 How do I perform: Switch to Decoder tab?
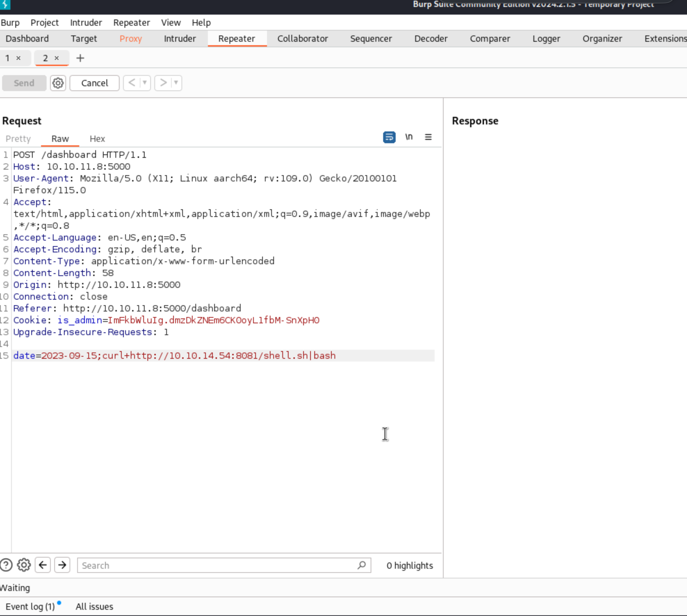pos(431,39)
